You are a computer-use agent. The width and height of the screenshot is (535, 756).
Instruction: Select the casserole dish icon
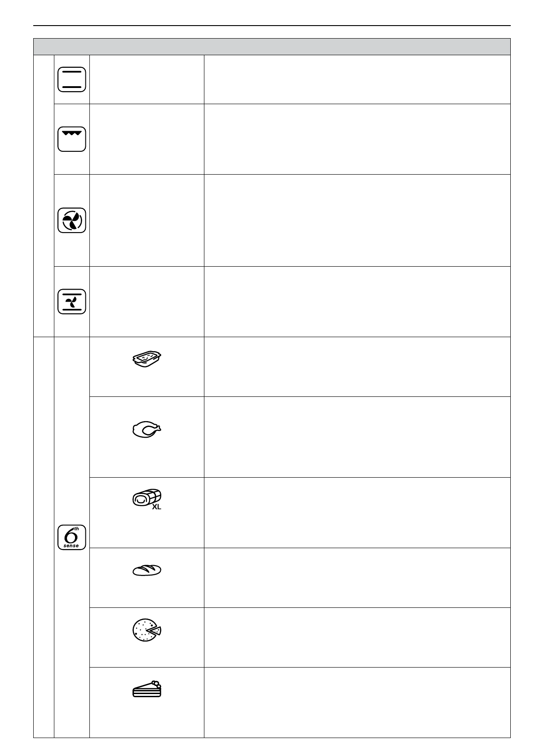point(146,360)
